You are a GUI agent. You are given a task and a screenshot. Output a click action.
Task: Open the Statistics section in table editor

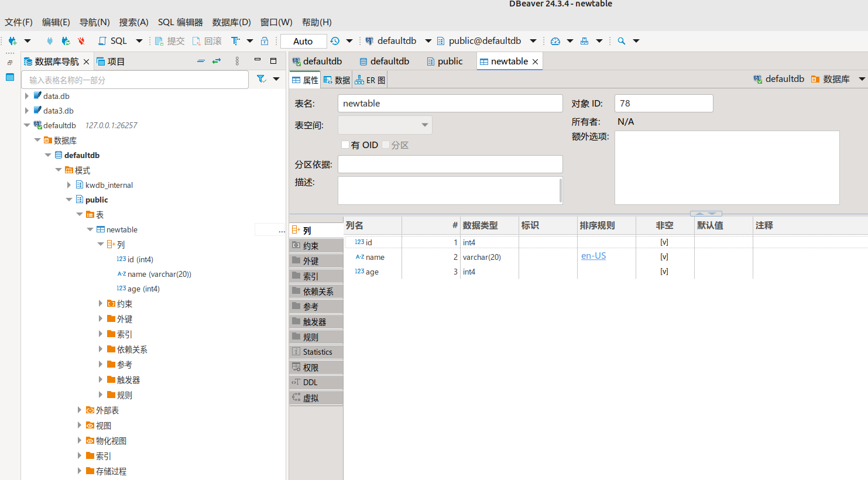pos(316,352)
